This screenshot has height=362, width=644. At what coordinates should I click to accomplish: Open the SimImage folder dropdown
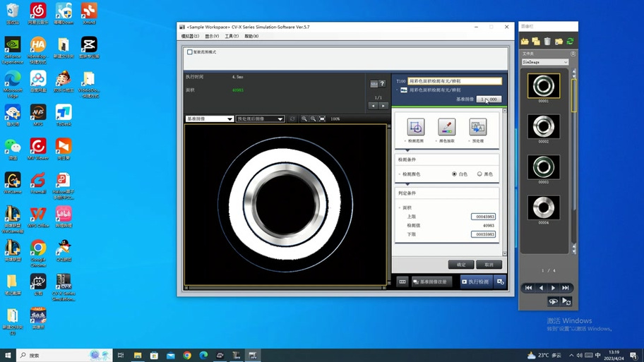click(545, 62)
